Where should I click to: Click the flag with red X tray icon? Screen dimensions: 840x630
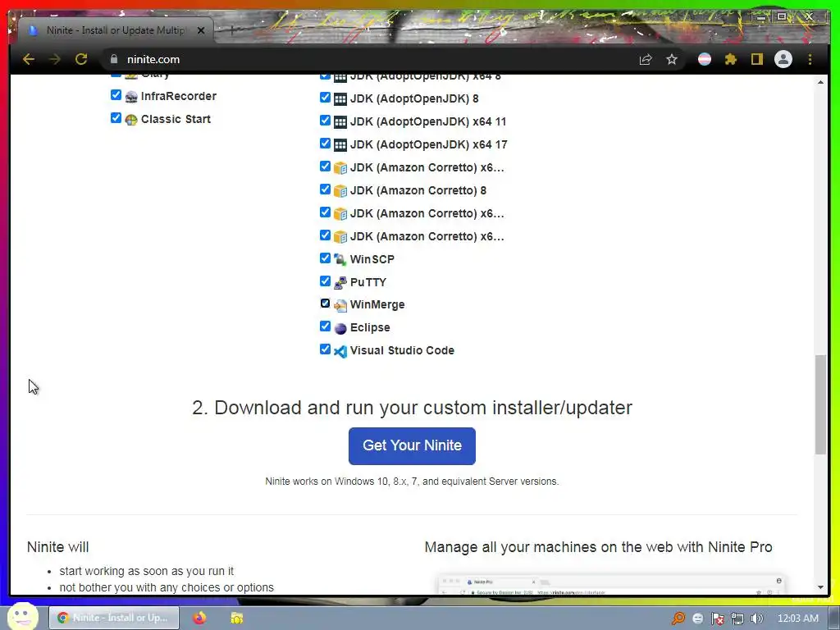coord(717,619)
